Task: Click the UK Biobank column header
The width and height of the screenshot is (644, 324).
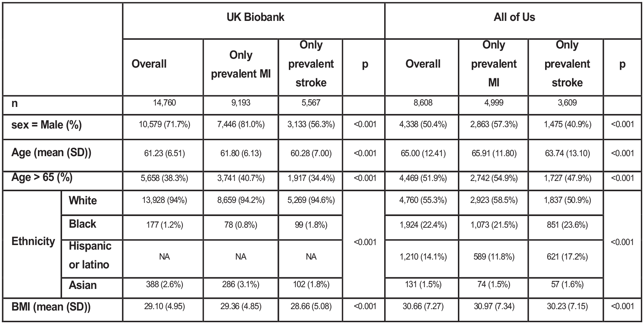Action: [255, 17]
